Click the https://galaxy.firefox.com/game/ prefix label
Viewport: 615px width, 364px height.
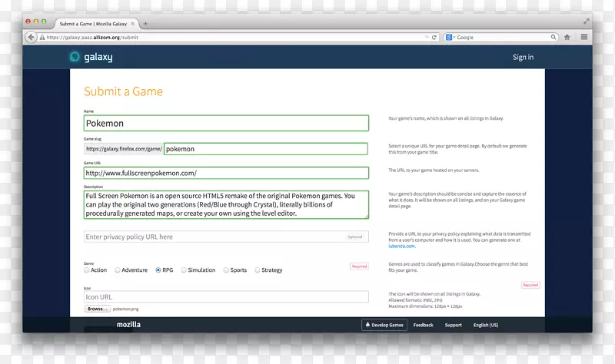pos(124,149)
